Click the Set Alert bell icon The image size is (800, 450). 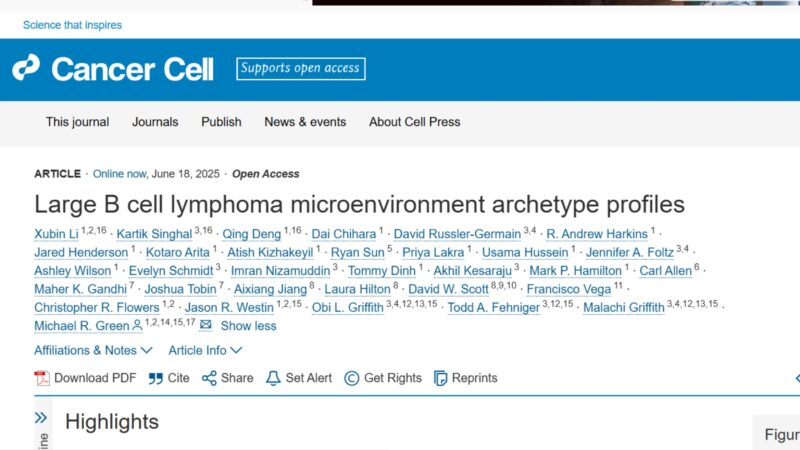[273, 378]
